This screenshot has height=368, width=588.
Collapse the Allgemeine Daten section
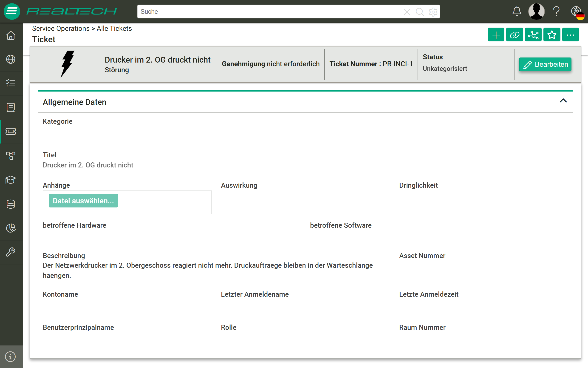click(563, 101)
